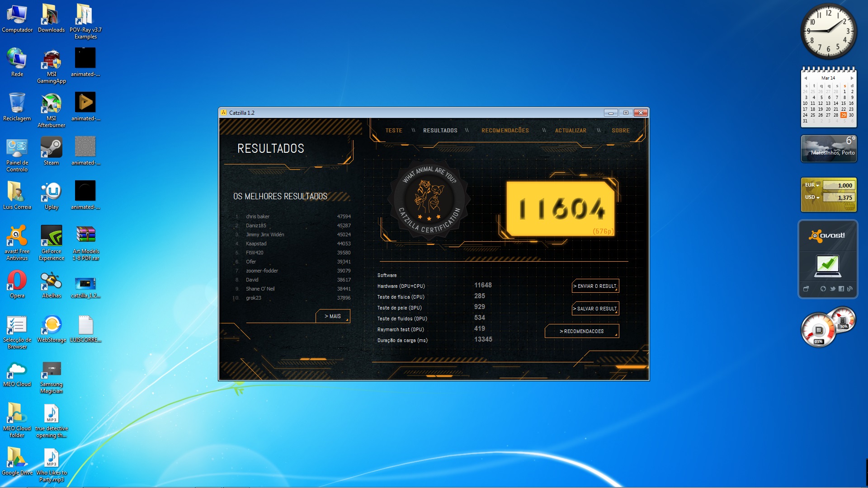The width and height of the screenshot is (868, 488).
Task: Click the laptop checkmark status in avast gadget
Action: (x=828, y=266)
